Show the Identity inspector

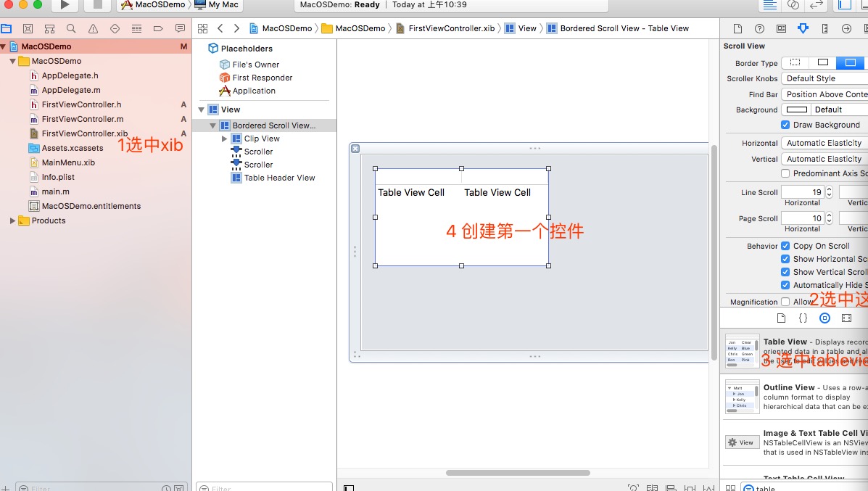pyautogui.click(x=781, y=29)
